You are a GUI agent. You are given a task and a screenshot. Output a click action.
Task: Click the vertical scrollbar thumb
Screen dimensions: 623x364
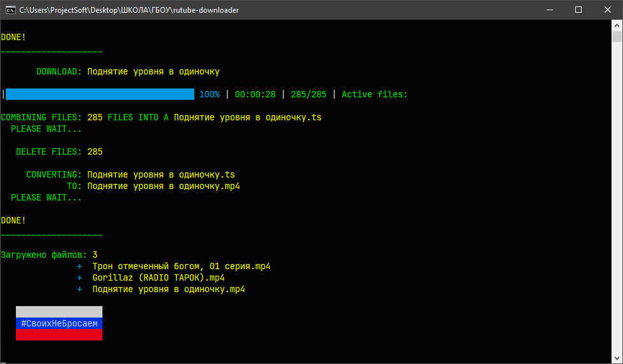pos(617,36)
